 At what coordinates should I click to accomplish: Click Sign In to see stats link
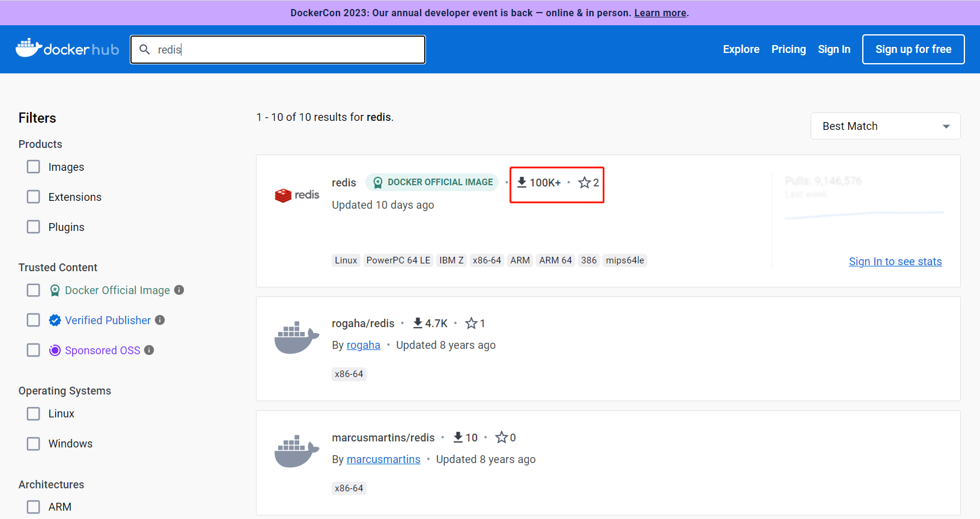[895, 262]
